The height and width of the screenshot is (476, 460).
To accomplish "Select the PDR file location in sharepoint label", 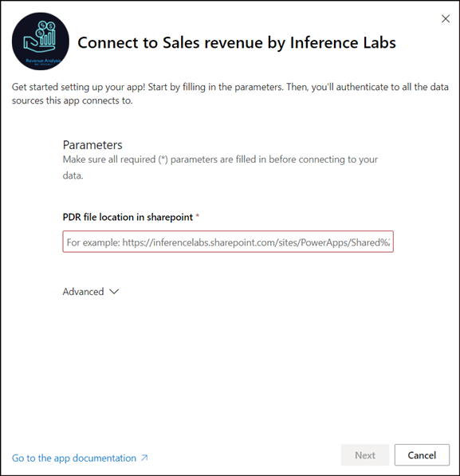I will 128,218.
